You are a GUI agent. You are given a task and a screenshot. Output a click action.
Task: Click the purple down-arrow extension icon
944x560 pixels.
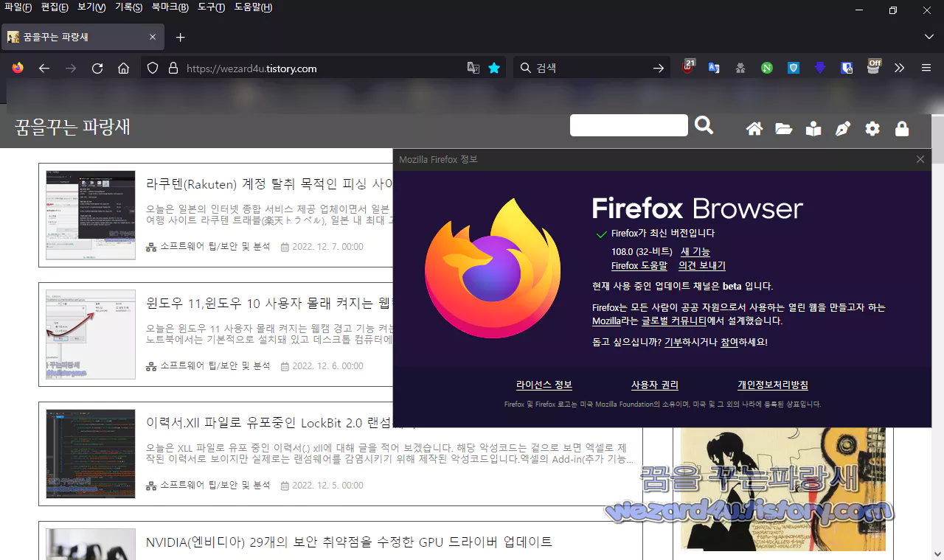(820, 68)
